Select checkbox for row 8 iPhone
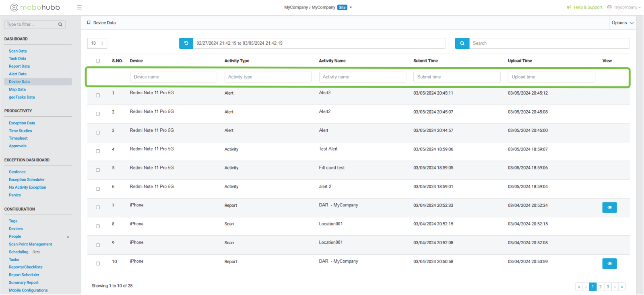This screenshot has height=295, width=644. click(x=98, y=226)
